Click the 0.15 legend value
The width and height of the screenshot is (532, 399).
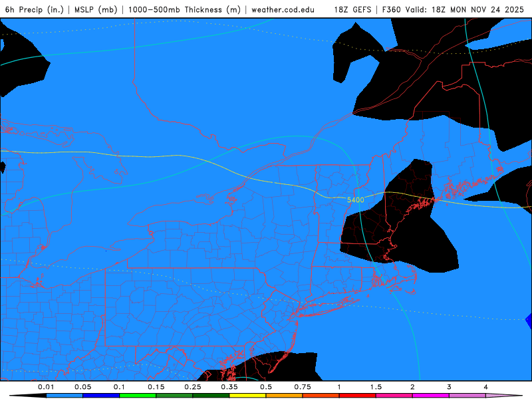[x=156, y=387]
